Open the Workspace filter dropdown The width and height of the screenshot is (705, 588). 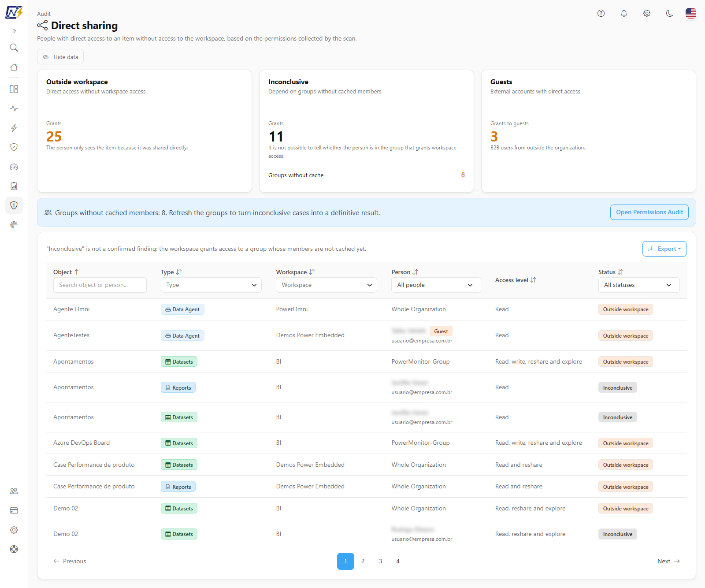(x=327, y=285)
